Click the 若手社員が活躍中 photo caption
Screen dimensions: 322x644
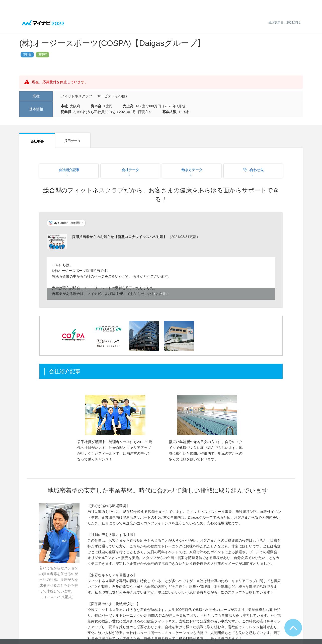pyautogui.click(x=115, y=450)
